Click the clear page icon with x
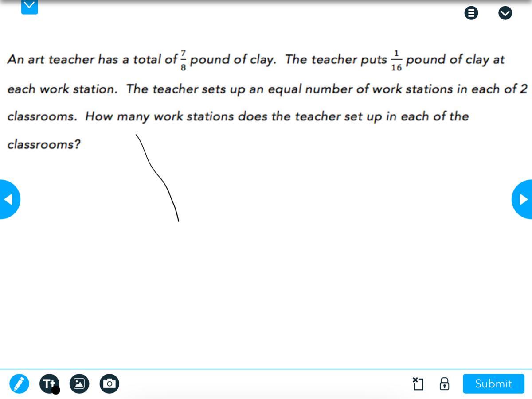This screenshot has width=532, height=399. [418, 384]
